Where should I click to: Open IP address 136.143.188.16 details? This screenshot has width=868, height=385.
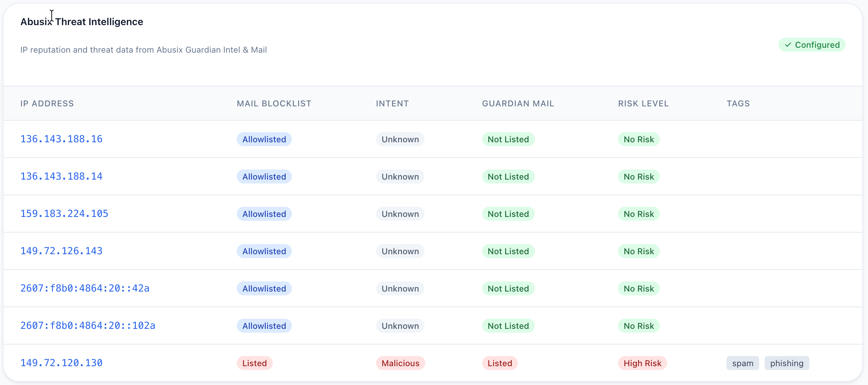[61, 139]
